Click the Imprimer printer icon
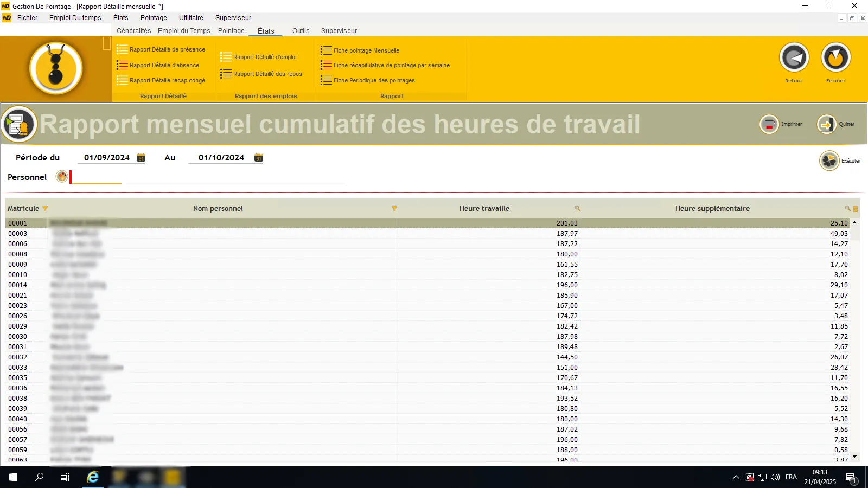Image resolution: width=868 pixels, height=488 pixels. tap(769, 124)
